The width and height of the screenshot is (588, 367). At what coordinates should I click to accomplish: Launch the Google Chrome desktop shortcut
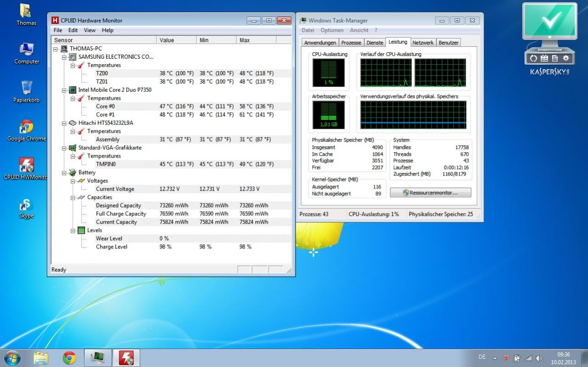(26, 131)
